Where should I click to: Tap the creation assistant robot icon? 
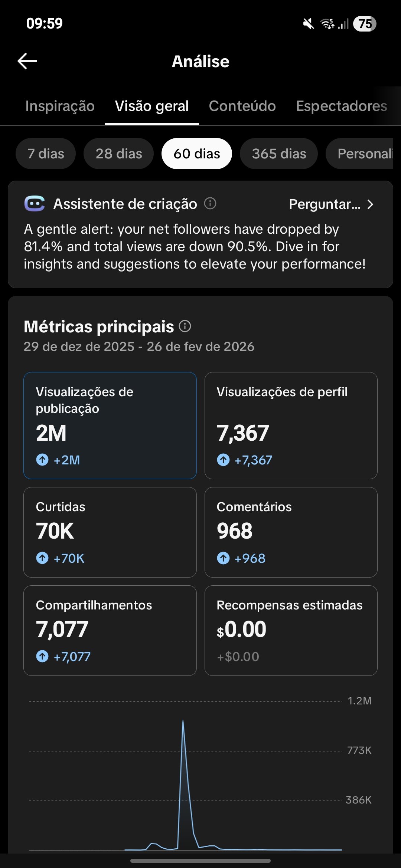(35, 204)
